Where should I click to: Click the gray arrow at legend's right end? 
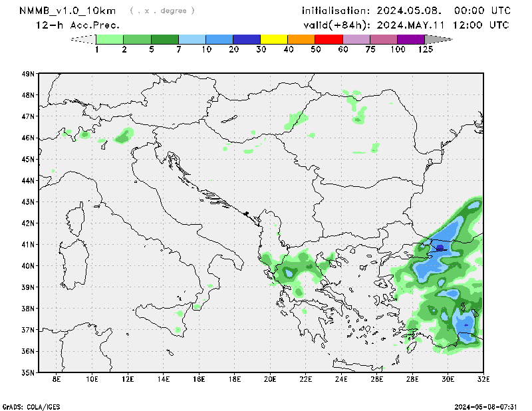pos(438,39)
